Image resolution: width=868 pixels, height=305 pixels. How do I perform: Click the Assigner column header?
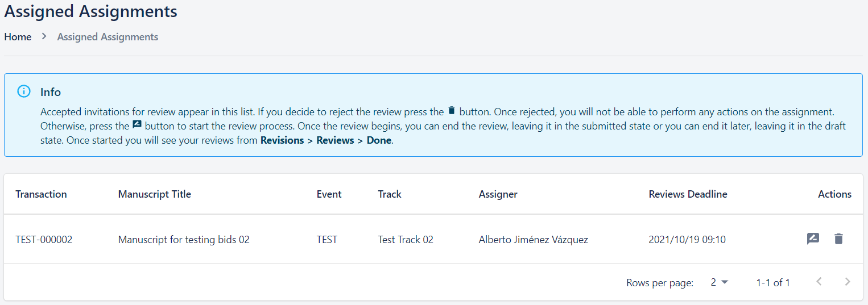pyautogui.click(x=498, y=194)
